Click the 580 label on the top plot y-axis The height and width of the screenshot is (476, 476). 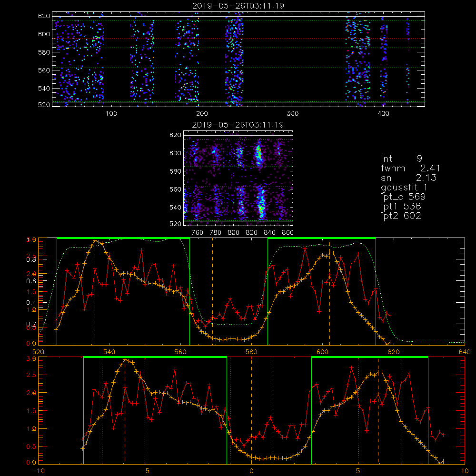[x=44, y=52]
